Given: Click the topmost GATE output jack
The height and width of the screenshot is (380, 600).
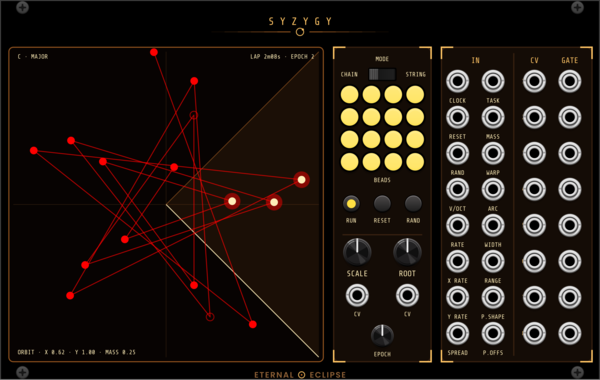Looking at the screenshot, I should click(x=570, y=81).
